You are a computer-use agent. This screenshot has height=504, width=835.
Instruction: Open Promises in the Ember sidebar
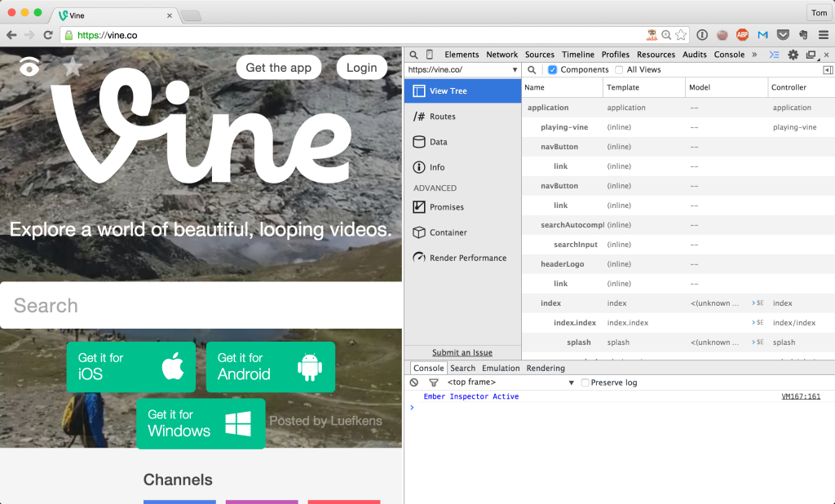[462, 207]
